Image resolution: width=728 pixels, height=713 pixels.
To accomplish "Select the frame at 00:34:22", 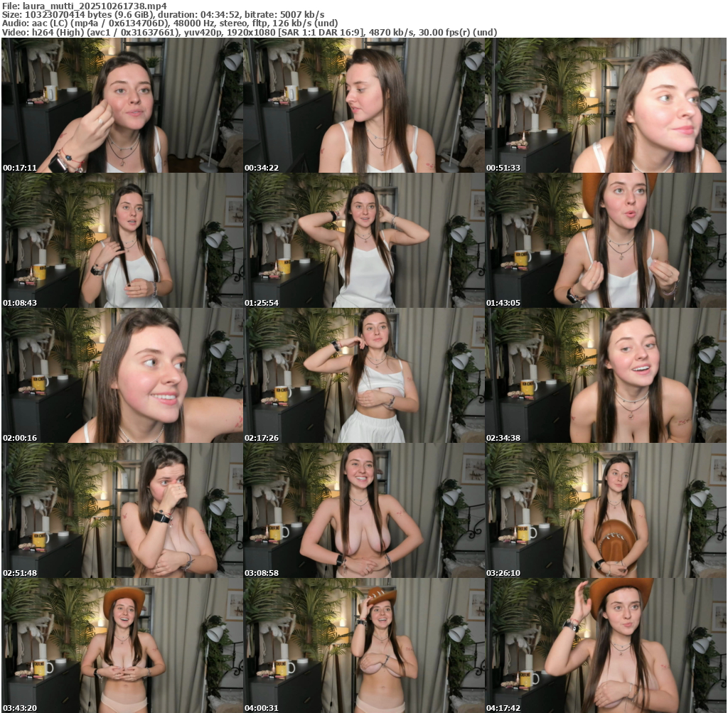I will pyautogui.click(x=364, y=105).
